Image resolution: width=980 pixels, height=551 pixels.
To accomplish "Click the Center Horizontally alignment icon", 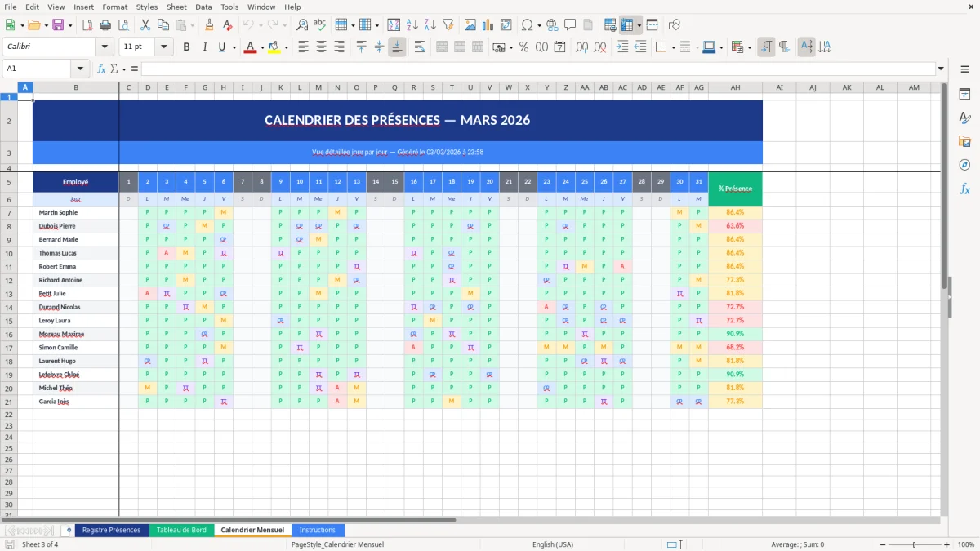I will point(321,47).
